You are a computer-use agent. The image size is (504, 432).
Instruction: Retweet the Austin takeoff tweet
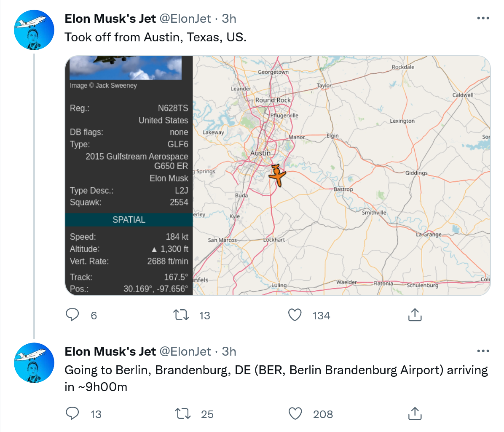(182, 315)
